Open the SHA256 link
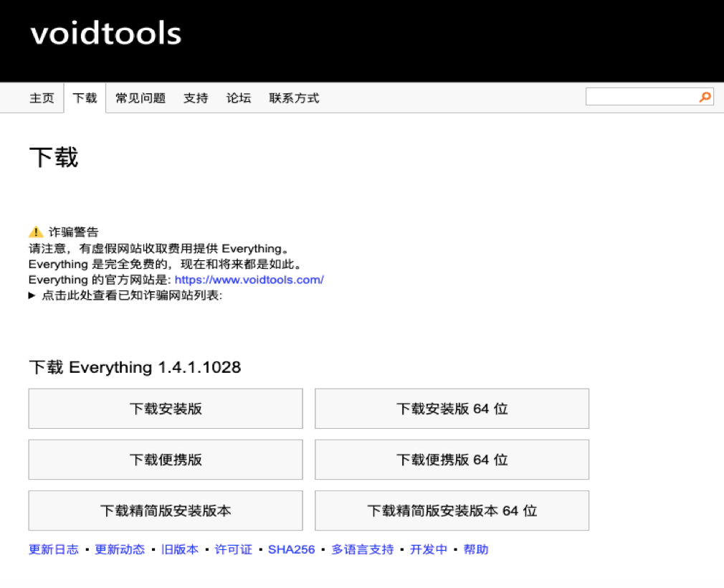Screen dimensions: 724x588 pyautogui.click(x=291, y=550)
